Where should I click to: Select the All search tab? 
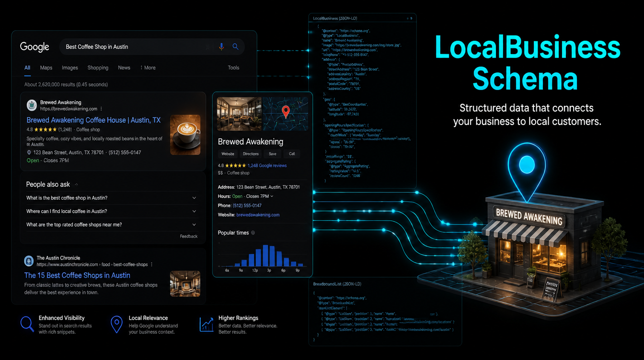pos(27,67)
